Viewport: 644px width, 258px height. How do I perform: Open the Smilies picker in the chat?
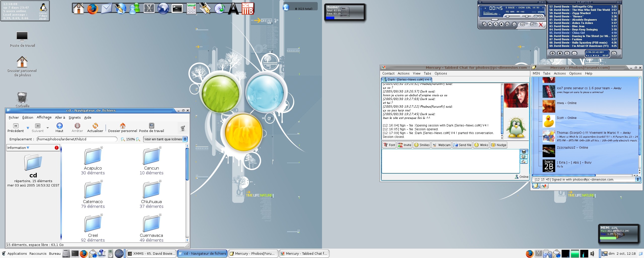click(422, 145)
